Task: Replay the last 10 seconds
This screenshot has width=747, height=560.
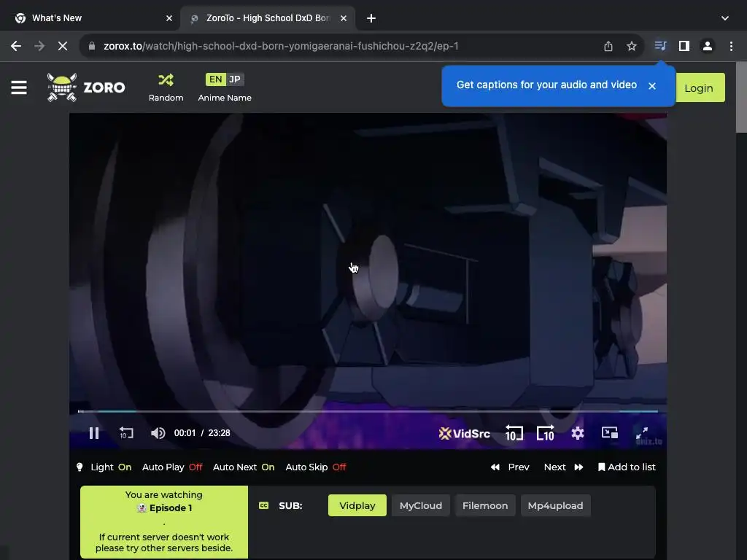Action: [x=125, y=433]
